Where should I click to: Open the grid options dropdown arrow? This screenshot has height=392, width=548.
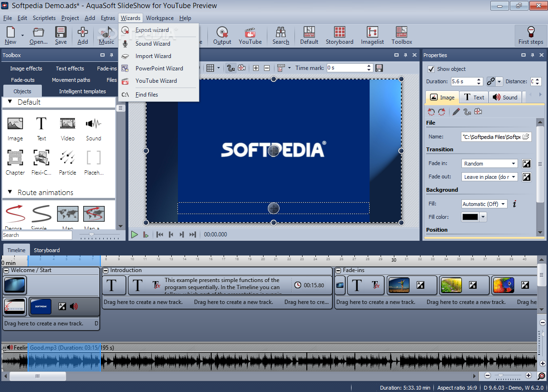218,68
